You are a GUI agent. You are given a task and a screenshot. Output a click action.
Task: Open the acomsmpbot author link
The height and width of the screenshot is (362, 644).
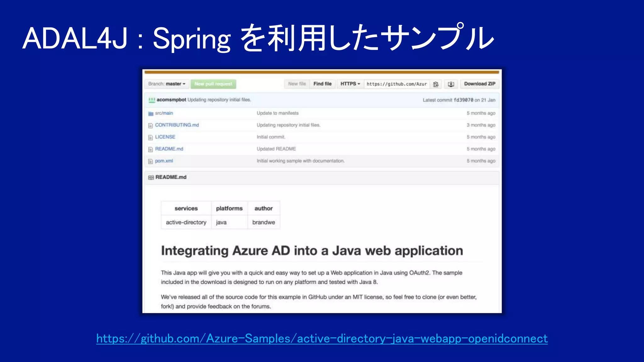(x=171, y=100)
